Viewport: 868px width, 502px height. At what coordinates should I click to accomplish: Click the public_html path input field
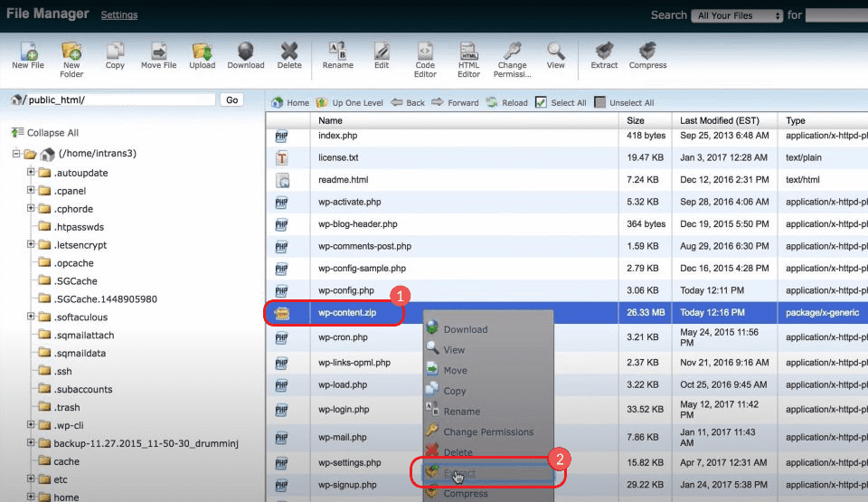click(119, 99)
